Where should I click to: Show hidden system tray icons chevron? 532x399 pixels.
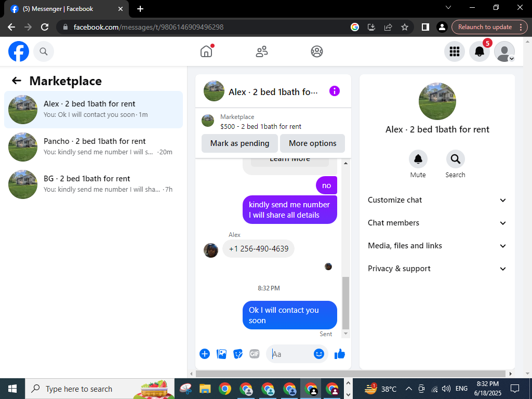pos(409,389)
